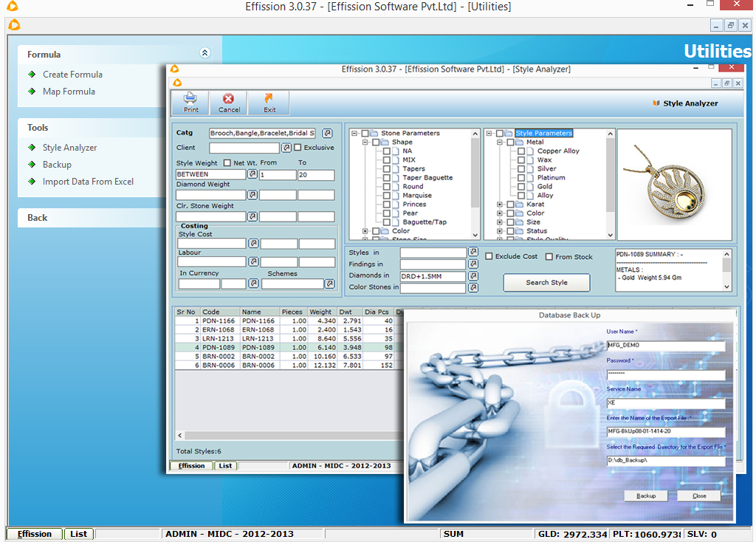Click green diamond icon beside Create Formula
The image size is (756, 542).
tap(32, 75)
